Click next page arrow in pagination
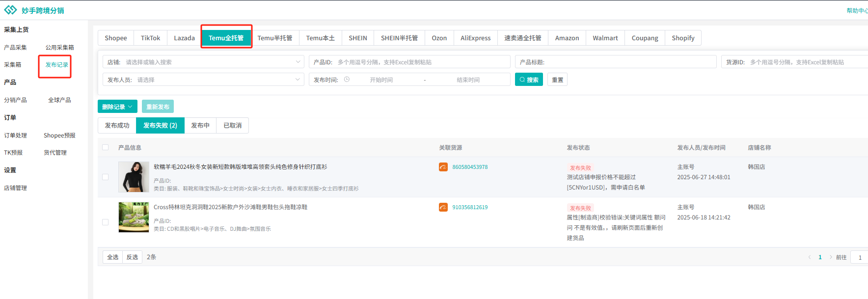 point(831,257)
